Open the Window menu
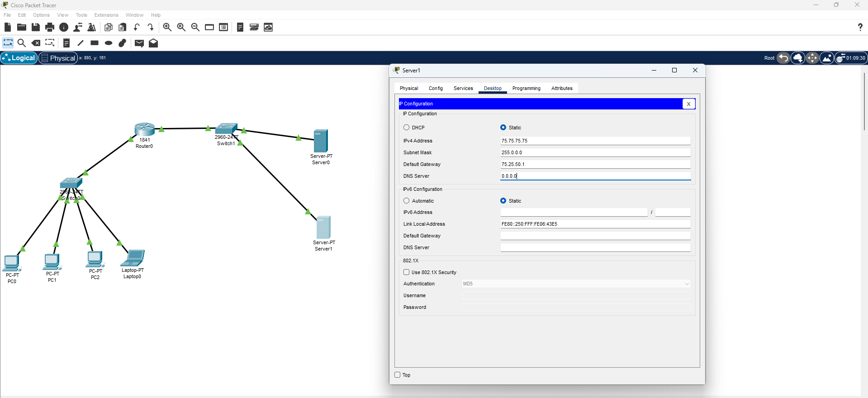Image resolution: width=868 pixels, height=398 pixels. coord(134,15)
